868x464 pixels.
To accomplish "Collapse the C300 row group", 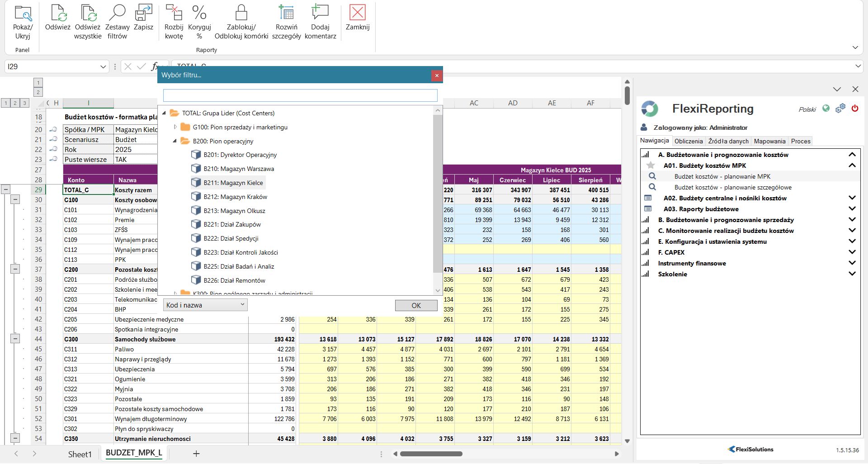I will point(15,339).
